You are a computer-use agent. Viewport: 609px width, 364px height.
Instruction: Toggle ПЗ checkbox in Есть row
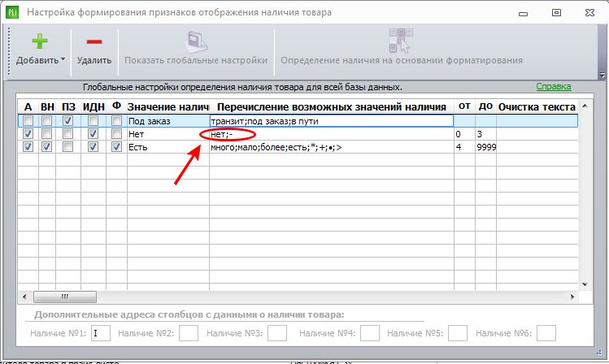click(67, 147)
